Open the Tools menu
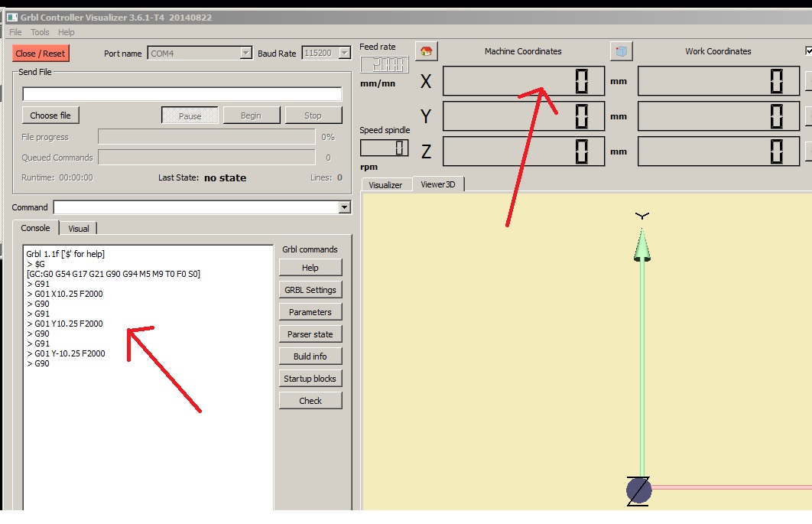 click(40, 32)
